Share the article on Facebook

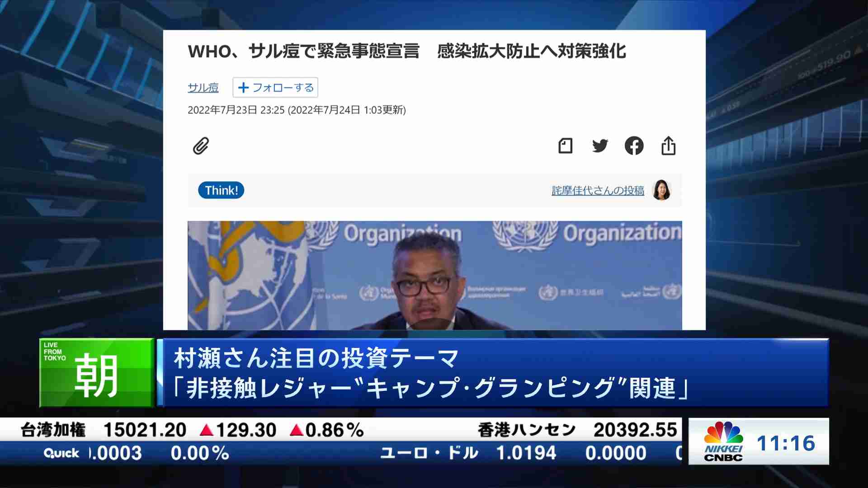pyautogui.click(x=634, y=146)
